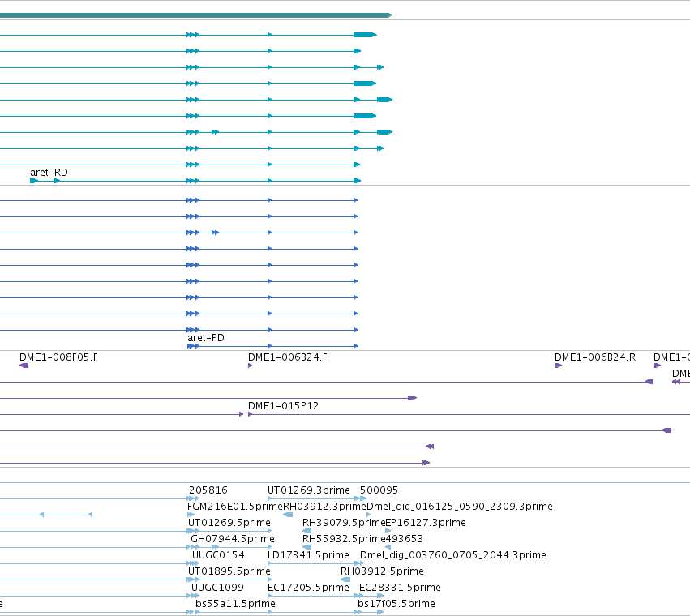Select the DME1-015P12 label
The width and height of the screenshot is (690, 616).
coord(284,406)
